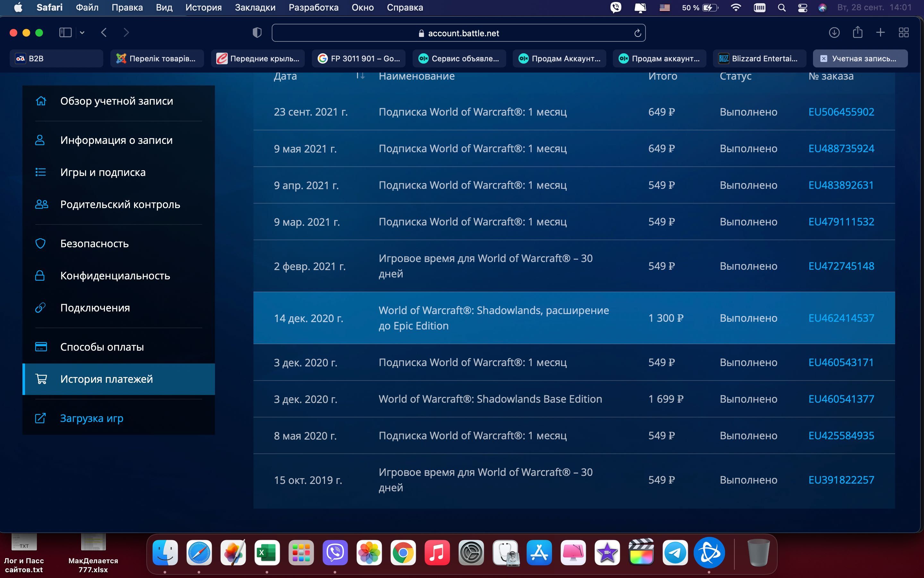
Task: Open order EU391822257
Action: [841, 480]
